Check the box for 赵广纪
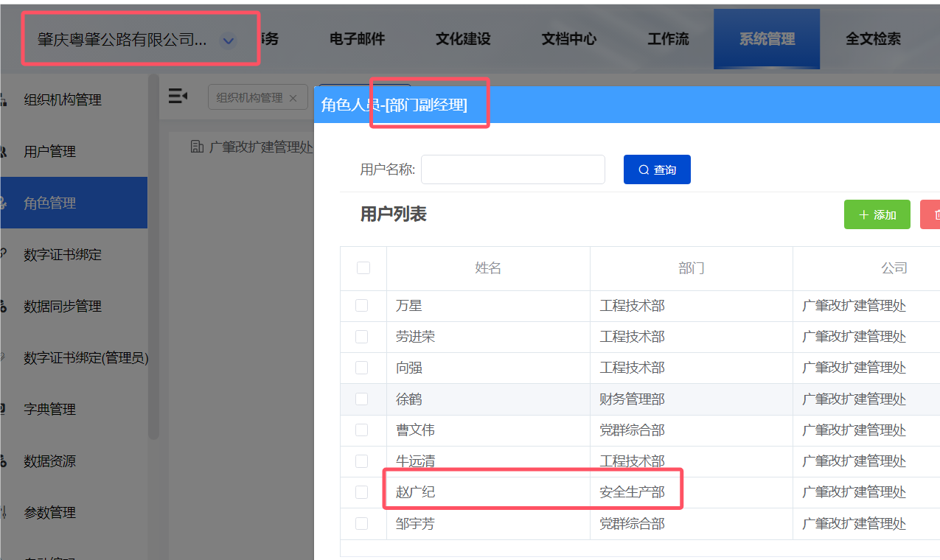This screenshot has width=940, height=560. (x=361, y=491)
